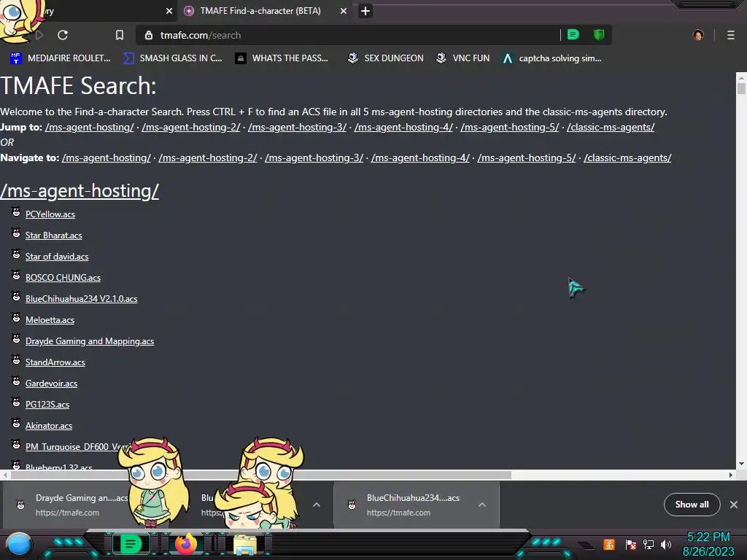Close the downloads bar
The image size is (747, 560).
click(734, 505)
